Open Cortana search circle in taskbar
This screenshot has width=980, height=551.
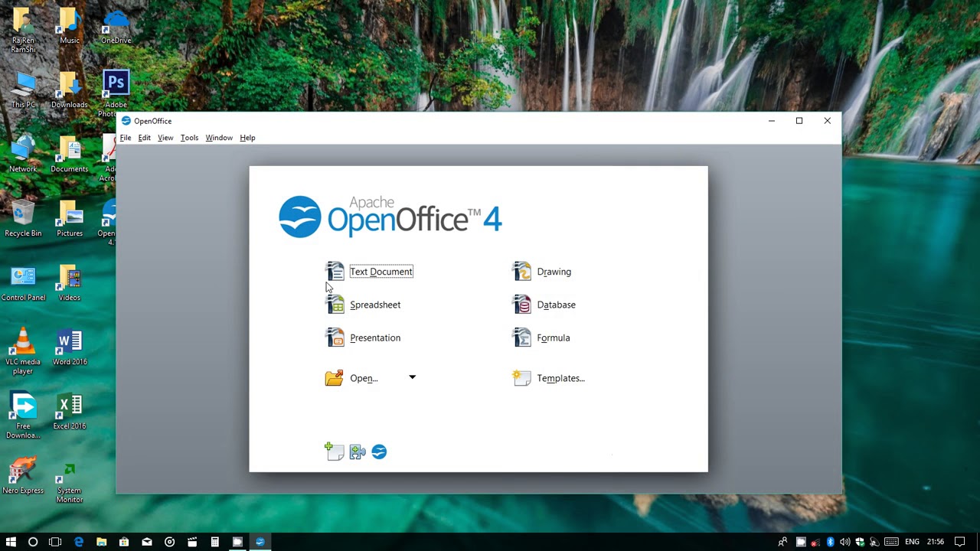(x=33, y=542)
